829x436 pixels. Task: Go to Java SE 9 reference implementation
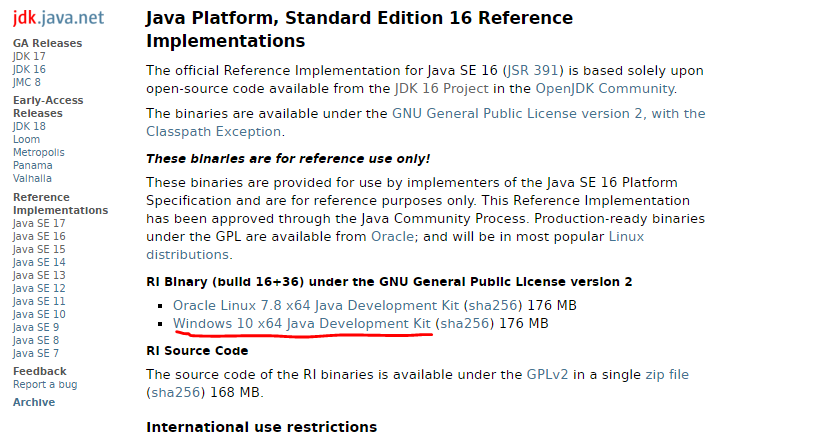pyautogui.click(x=36, y=327)
